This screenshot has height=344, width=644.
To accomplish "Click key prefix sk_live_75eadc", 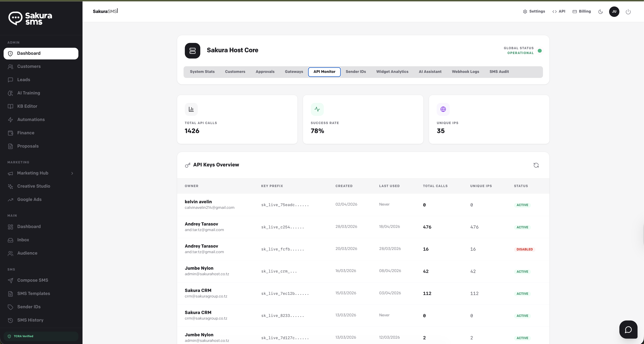I will (285, 205).
